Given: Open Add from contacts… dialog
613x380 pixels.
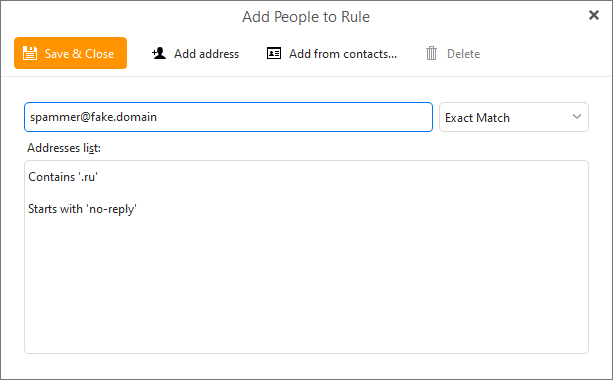Looking at the screenshot, I should 332,53.
